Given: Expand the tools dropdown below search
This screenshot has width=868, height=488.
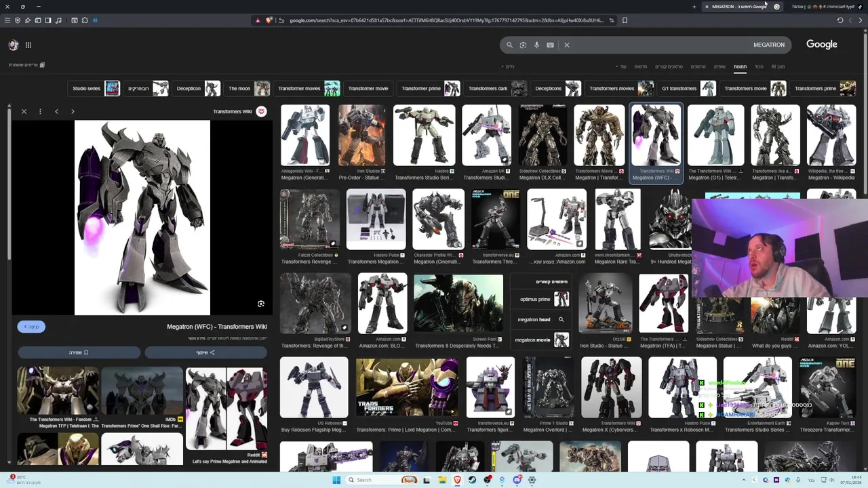Looking at the screenshot, I should (x=508, y=66).
